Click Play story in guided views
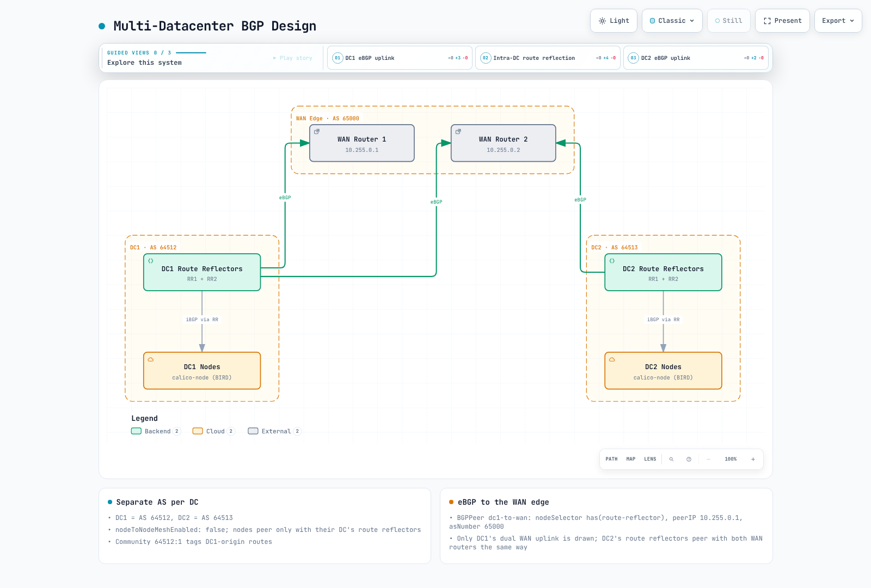The height and width of the screenshot is (588, 871). point(293,58)
